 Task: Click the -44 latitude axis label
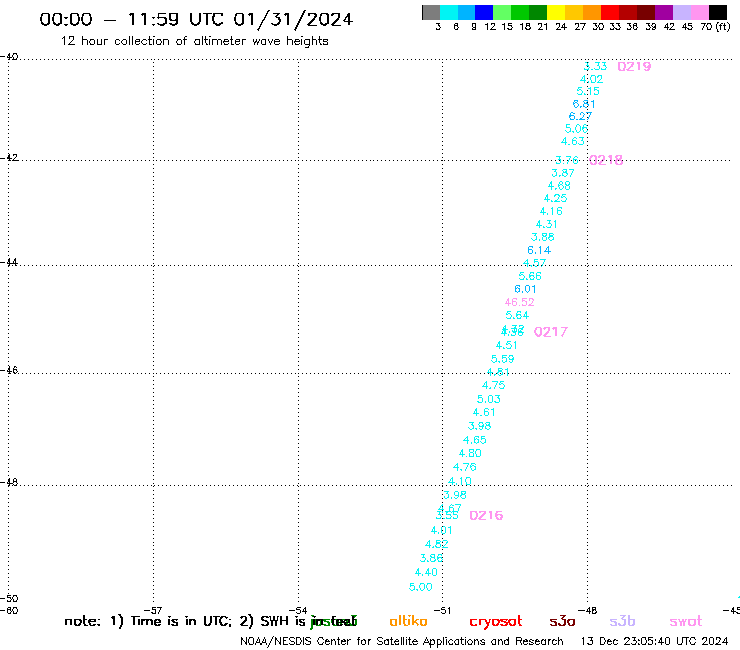click(9, 262)
